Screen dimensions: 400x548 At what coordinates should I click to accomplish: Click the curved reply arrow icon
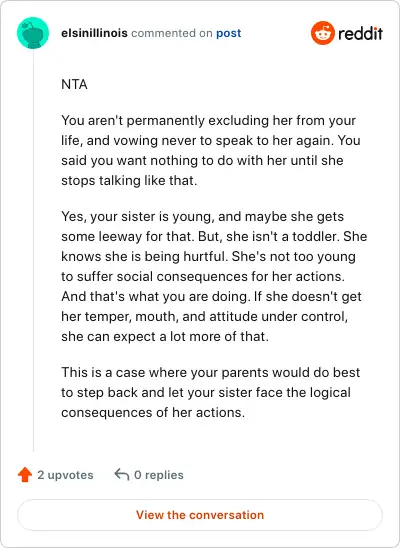[x=122, y=475]
